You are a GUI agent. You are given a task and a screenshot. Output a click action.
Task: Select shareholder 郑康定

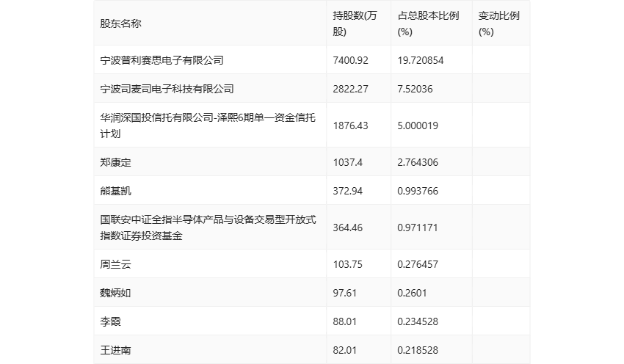point(115,162)
